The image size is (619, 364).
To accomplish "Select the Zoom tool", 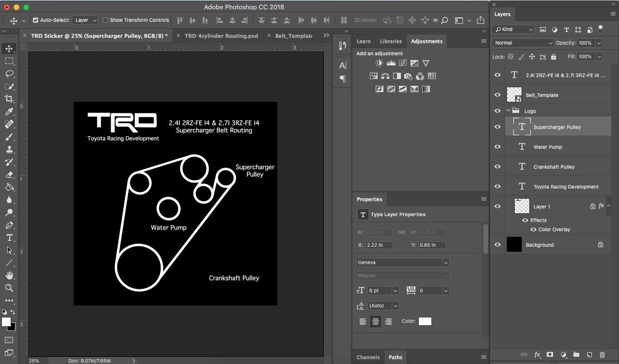I will point(9,288).
